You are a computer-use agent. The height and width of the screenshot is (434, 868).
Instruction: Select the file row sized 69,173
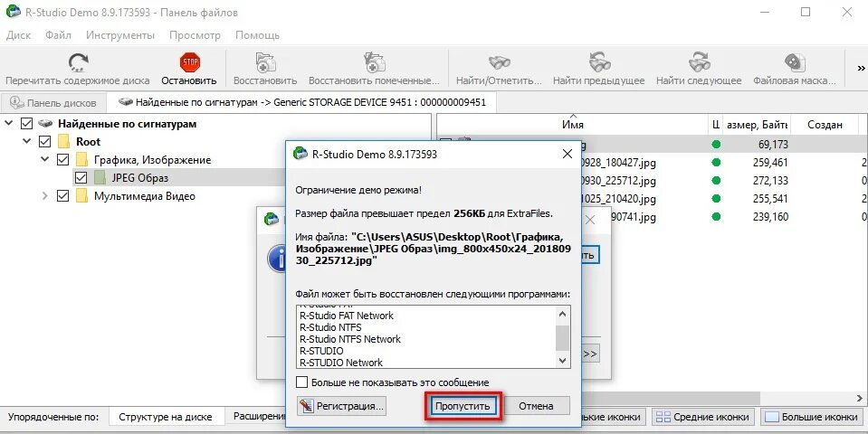[x=652, y=145]
